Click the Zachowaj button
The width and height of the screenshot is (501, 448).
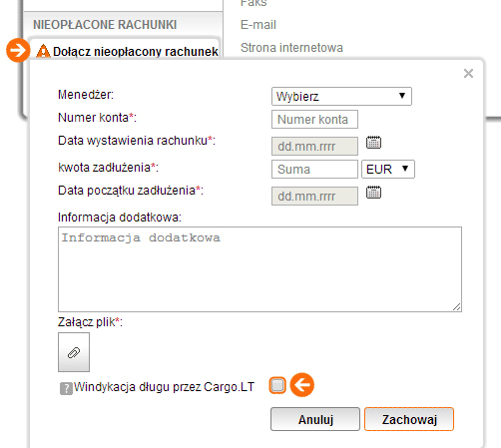409,419
